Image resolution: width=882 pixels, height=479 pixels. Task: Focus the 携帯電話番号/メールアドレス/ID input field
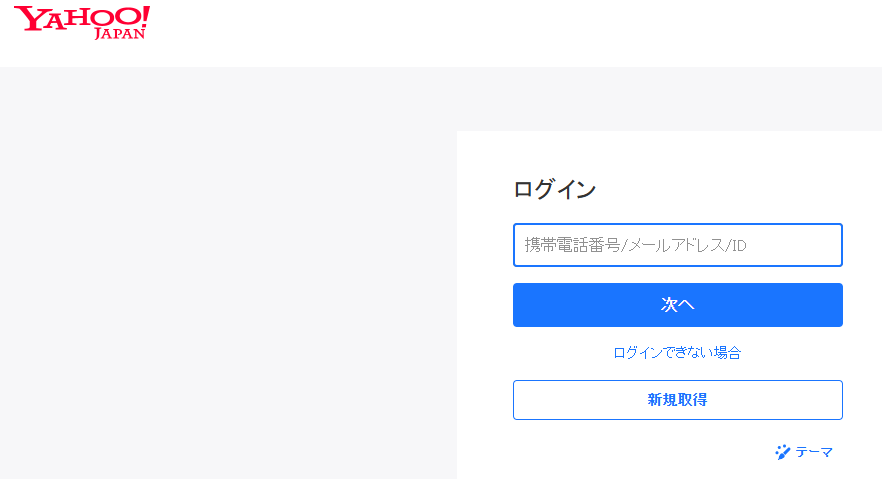[677, 245]
